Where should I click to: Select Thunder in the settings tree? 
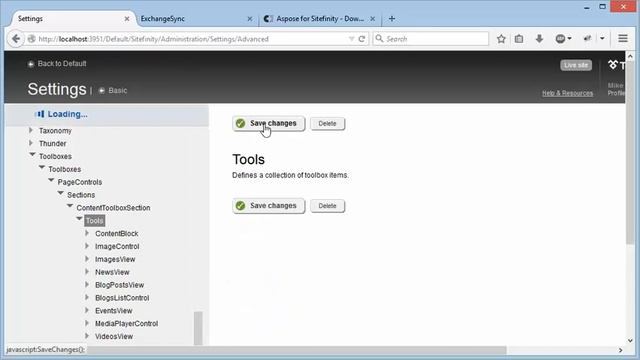point(52,144)
